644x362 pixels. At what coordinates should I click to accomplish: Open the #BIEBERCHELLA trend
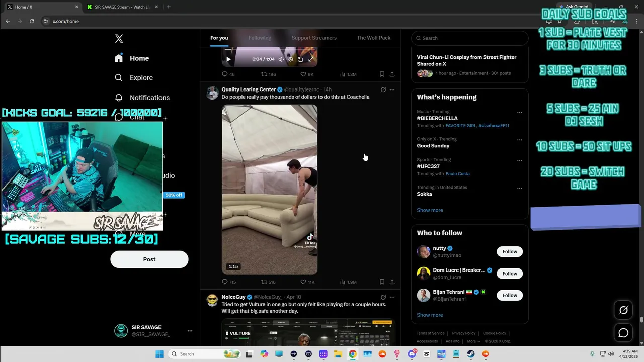click(x=437, y=119)
